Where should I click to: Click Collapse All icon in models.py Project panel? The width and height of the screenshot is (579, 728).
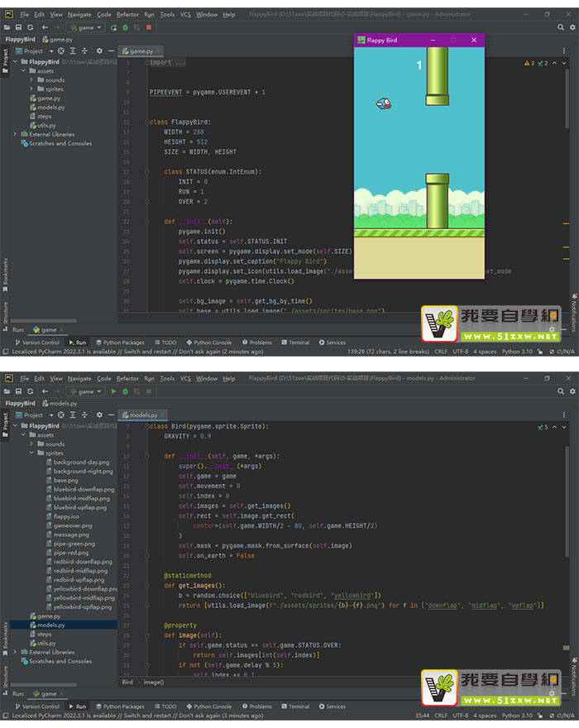[x=84, y=415]
